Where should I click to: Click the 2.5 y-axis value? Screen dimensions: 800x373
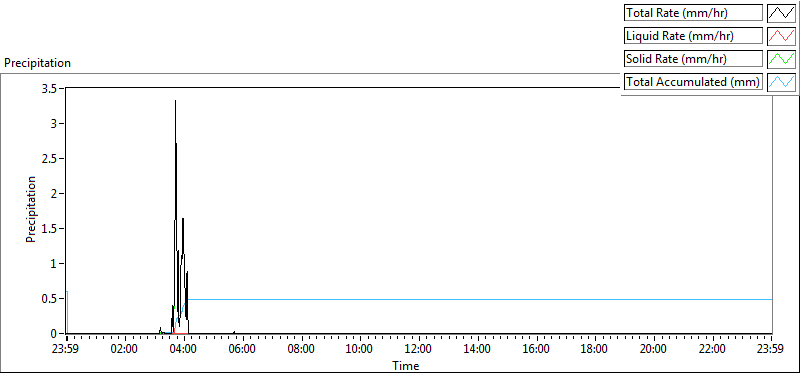50,158
